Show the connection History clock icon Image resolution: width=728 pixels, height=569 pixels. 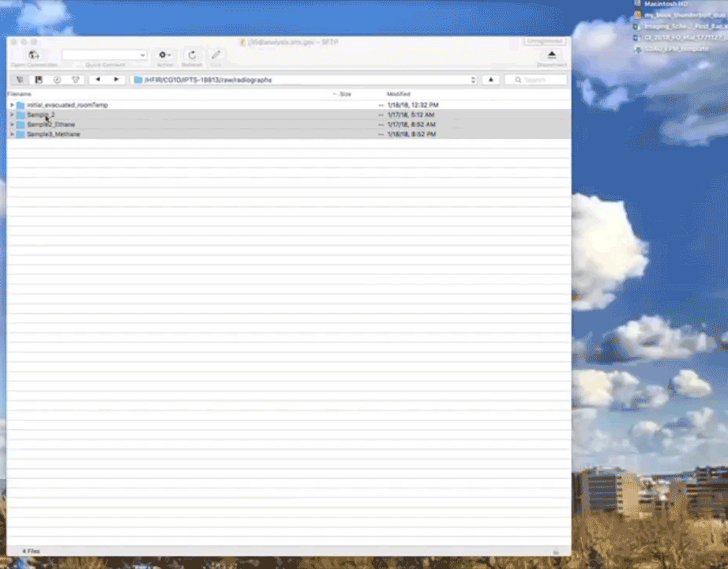coord(57,80)
